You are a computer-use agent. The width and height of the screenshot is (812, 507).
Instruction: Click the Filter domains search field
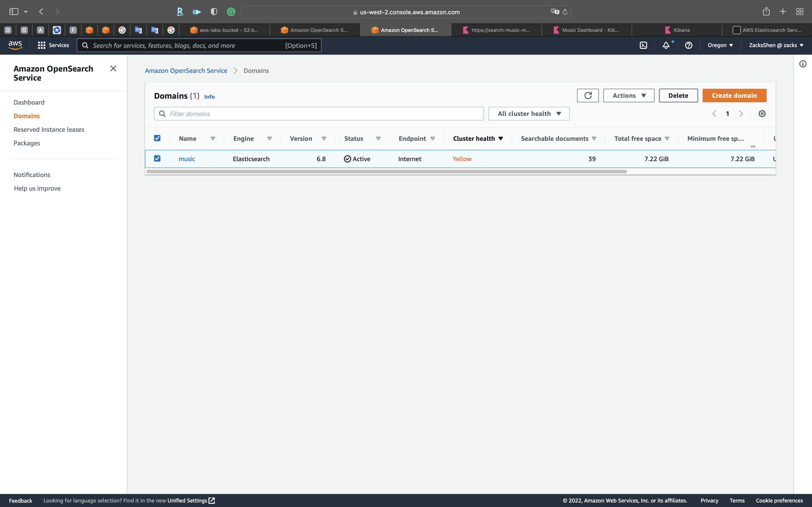319,114
